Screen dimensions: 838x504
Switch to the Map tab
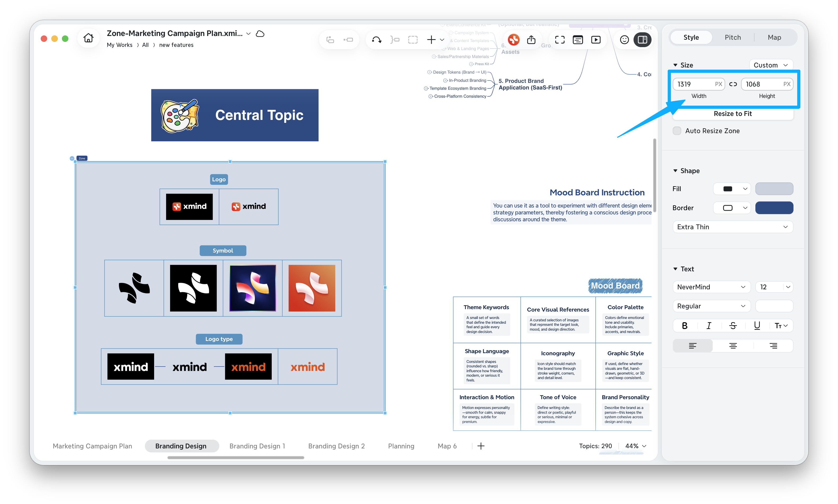coord(774,37)
